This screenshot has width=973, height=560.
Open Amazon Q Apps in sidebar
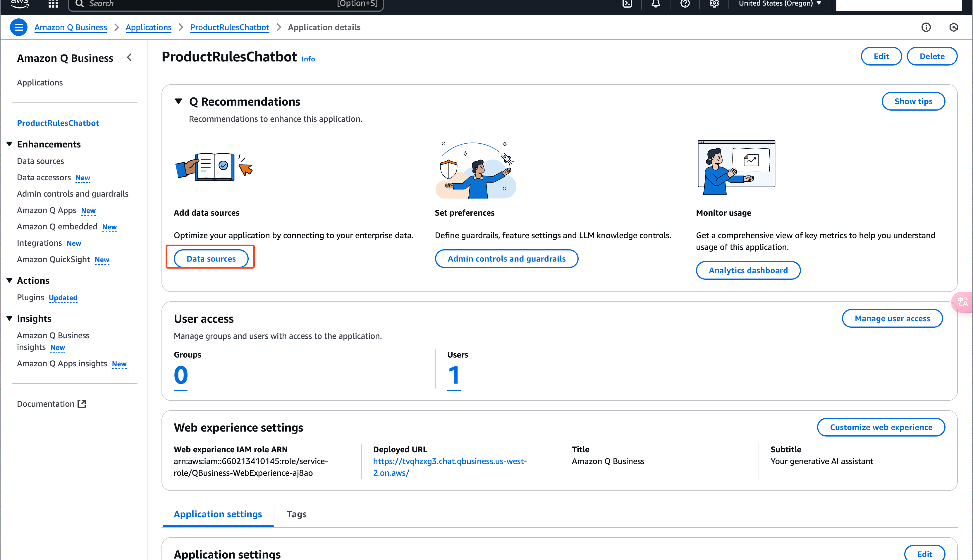coord(47,210)
